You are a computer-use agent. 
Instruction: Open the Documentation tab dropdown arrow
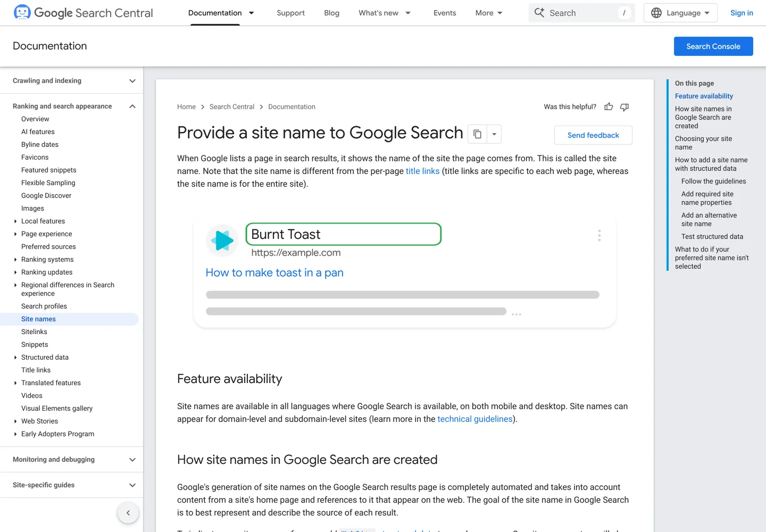(x=252, y=13)
